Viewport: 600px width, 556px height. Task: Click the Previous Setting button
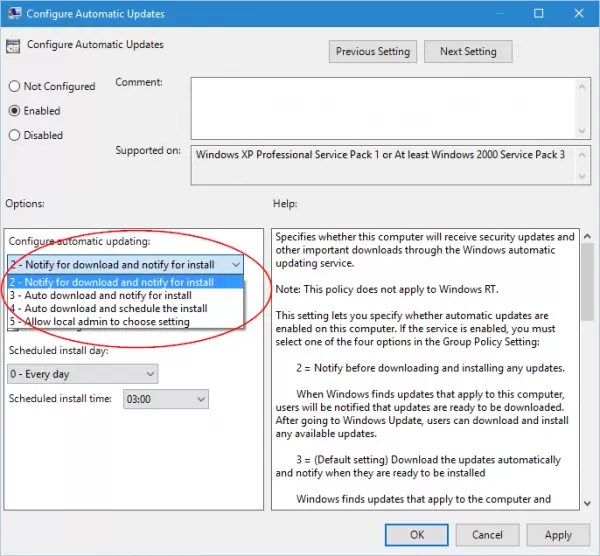point(373,51)
